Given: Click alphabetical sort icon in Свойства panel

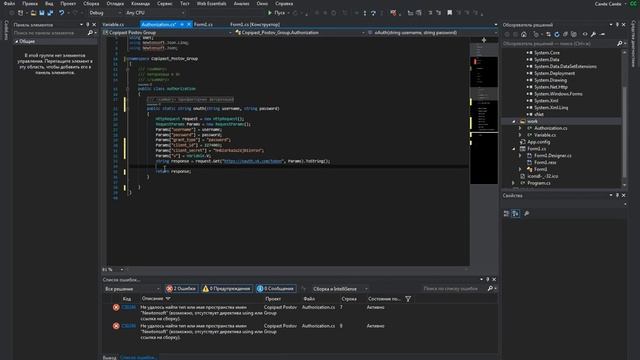Looking at the screenshot, I should pos(516,213).
